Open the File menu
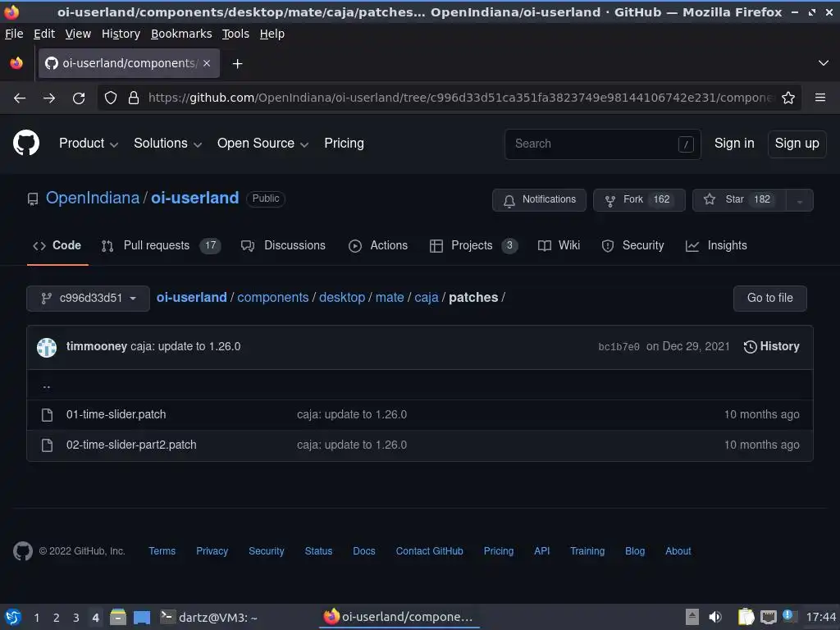840x630 pixels. click(14, 34)
